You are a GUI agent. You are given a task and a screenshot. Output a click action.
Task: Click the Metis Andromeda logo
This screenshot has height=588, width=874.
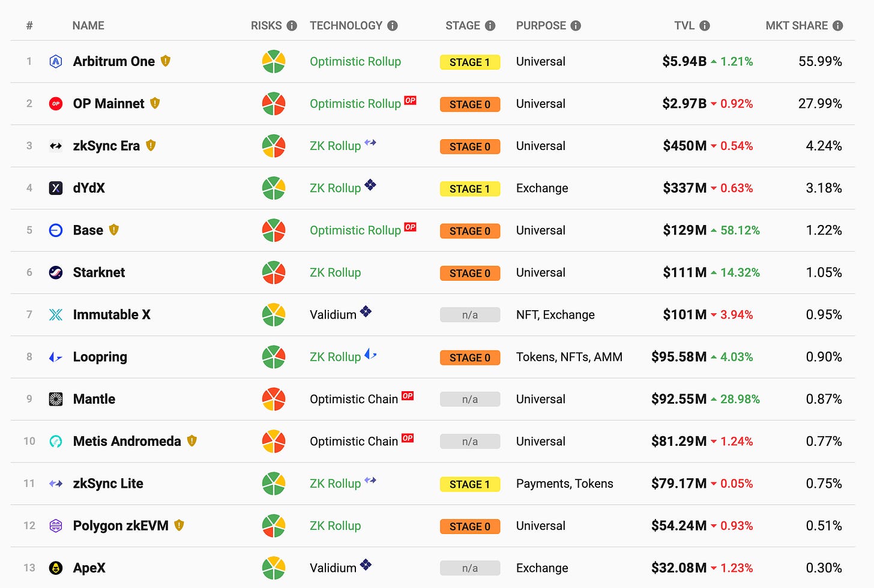click(56, 441)
